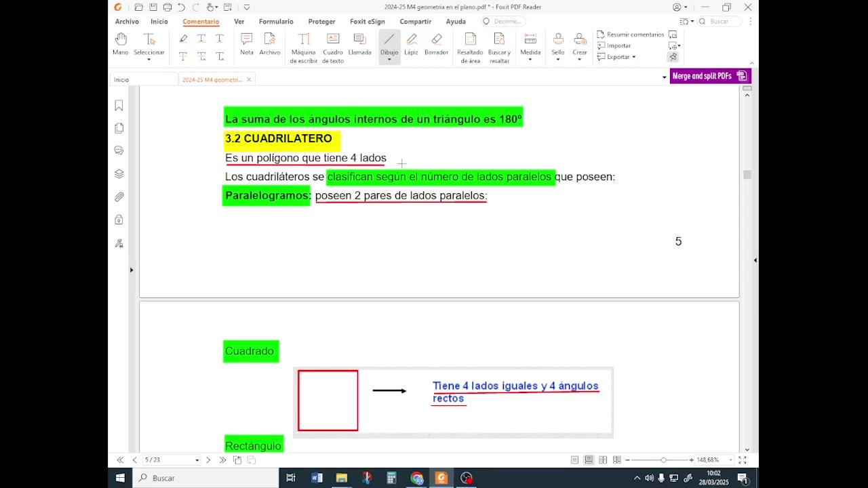
Task: Select the Mano hand tool
Action: 120,43
